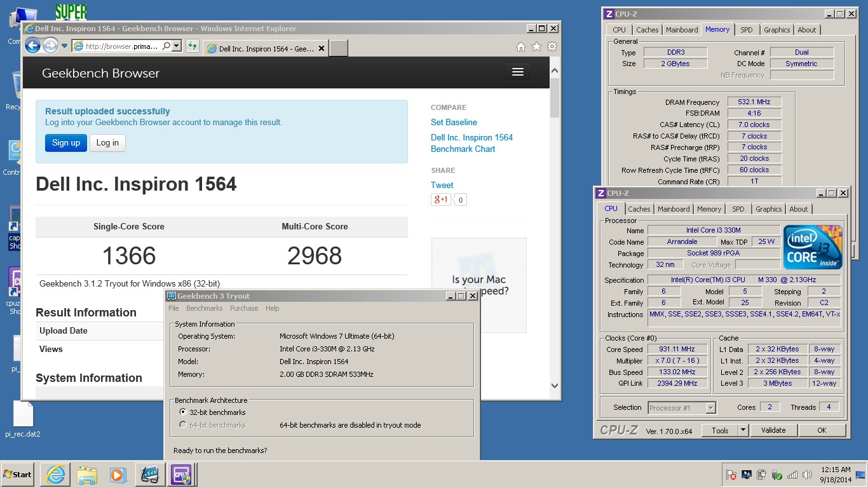Click the Tools button in CPU-Z
This screenshot has width=868, height=488.
720,430
